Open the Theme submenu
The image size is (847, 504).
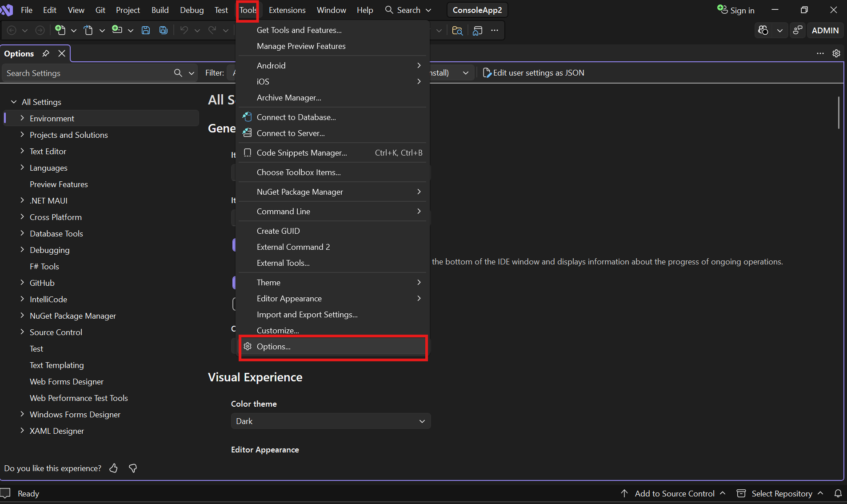(x=332, y=283)
